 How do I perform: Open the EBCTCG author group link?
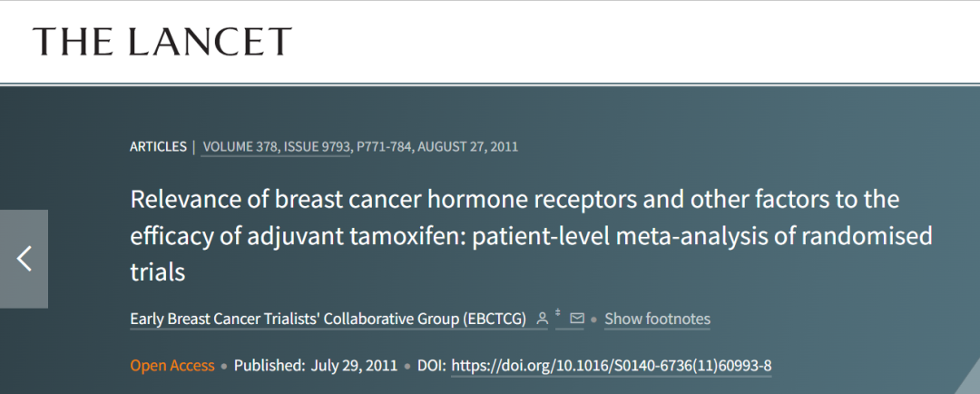(x=328, y=319)
